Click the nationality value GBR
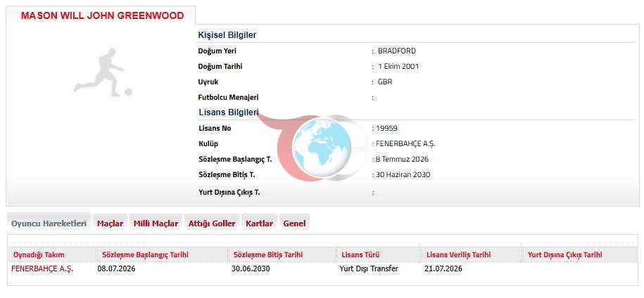Image resolution: width=644 pixels, height=298 pixels. click(x=385, y=82)
